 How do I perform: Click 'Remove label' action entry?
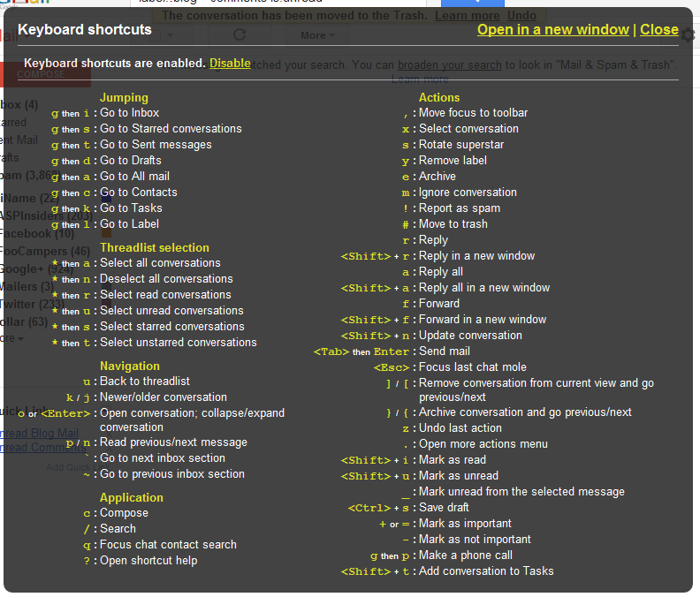pos(453,160)
